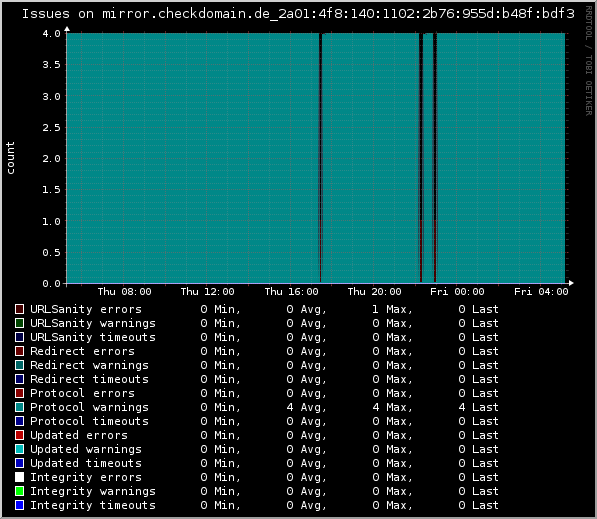Image resolution: width=597 pixels, height=519 pixels.
Task: Click the Thu 16:00 time axis label
Action: click(x=291, y=292)
